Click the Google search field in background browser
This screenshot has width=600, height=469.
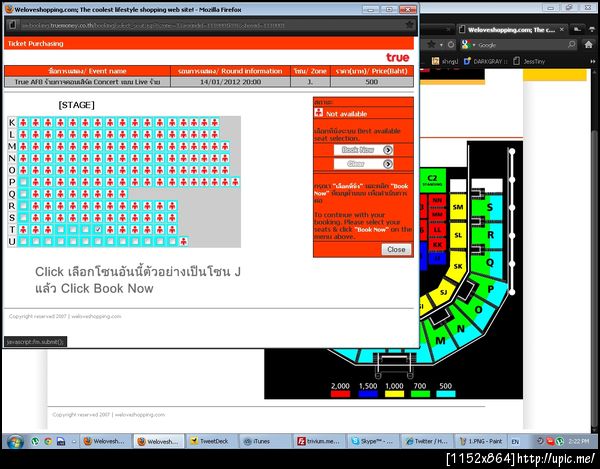pos(521,45)
